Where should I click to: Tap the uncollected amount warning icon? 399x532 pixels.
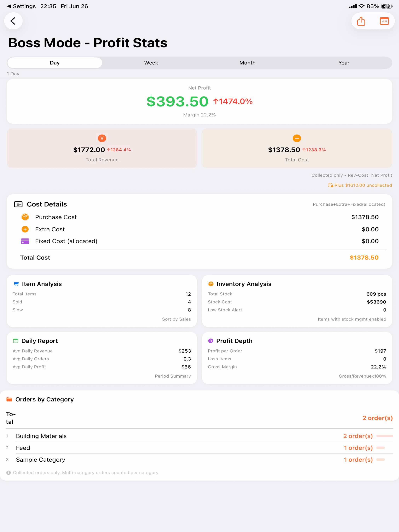(x=330, y=185)
